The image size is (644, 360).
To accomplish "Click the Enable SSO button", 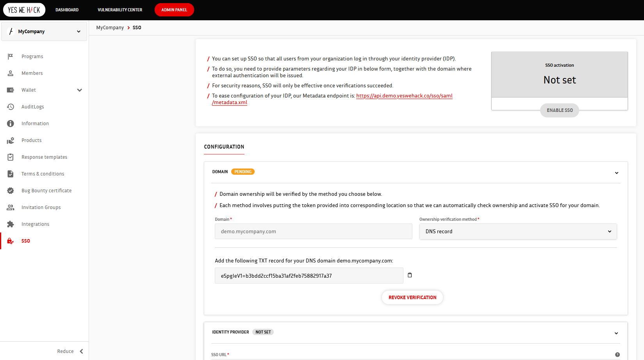I will point(560,110).
